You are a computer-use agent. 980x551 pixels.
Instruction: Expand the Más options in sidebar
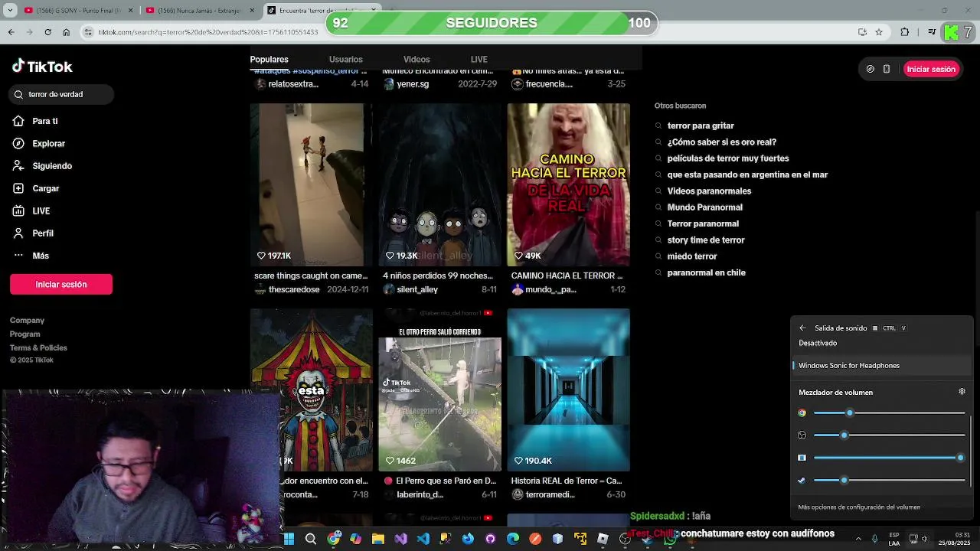pyautogui.click(x=31, y=256)
